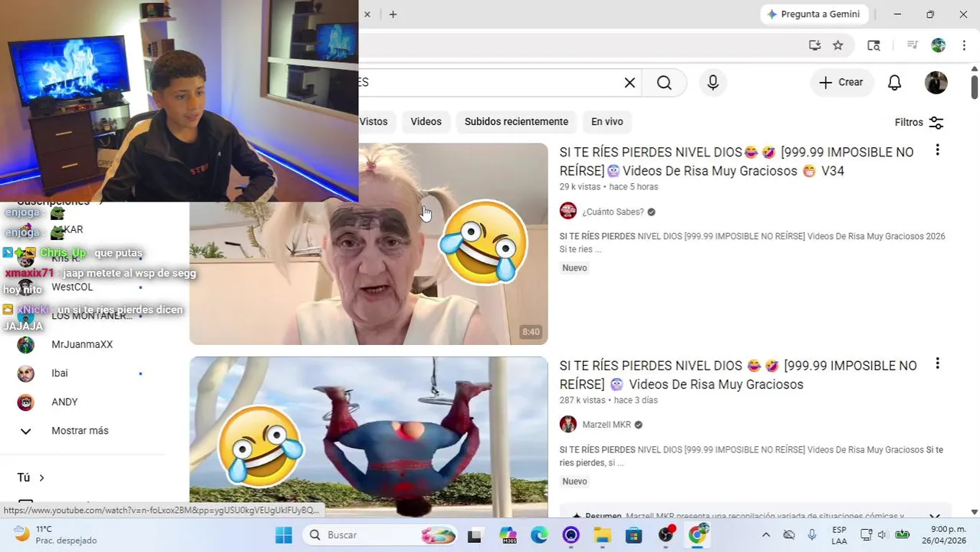
Task: Clear the YouTube search box text
Action: tap(630, 83)
